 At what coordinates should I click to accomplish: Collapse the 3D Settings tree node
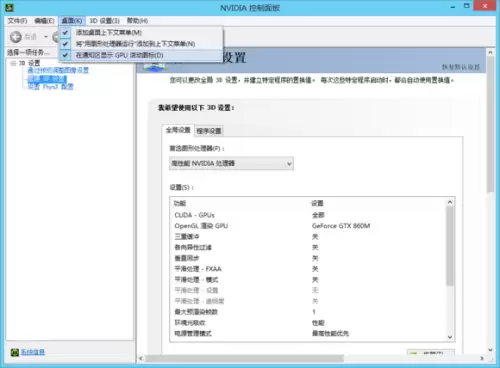13,63
